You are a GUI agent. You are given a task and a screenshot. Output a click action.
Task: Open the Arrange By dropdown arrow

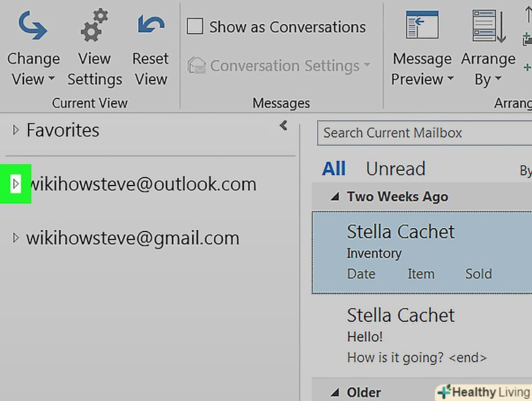coord(499,80)
